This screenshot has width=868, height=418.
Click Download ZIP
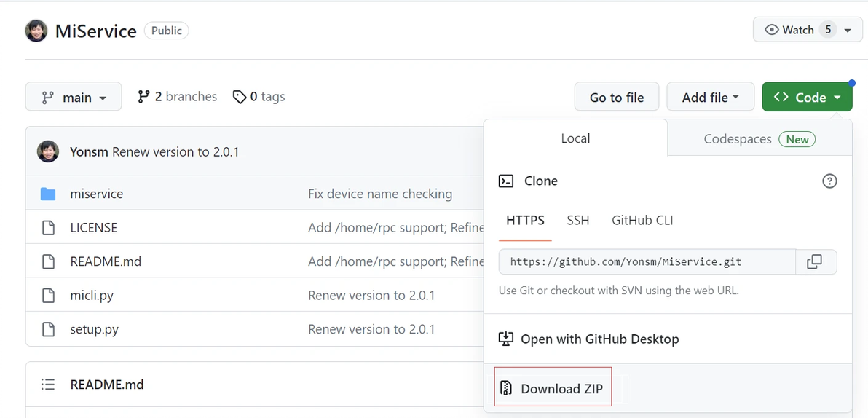click(x=553, y=389)
